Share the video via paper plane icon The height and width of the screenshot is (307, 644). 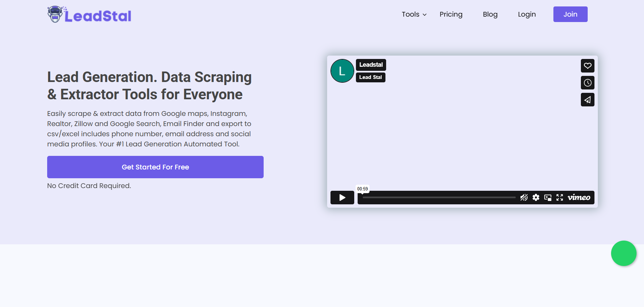(x=587, y=100)
